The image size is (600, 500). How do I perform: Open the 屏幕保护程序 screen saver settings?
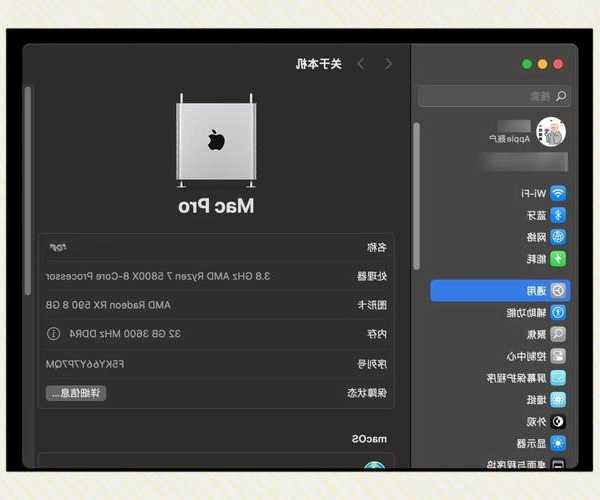pos(527,378)
